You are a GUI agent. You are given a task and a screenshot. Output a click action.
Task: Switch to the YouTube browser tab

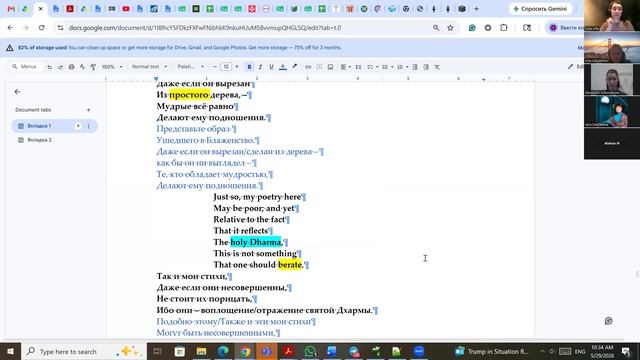[x=126, y=9]
